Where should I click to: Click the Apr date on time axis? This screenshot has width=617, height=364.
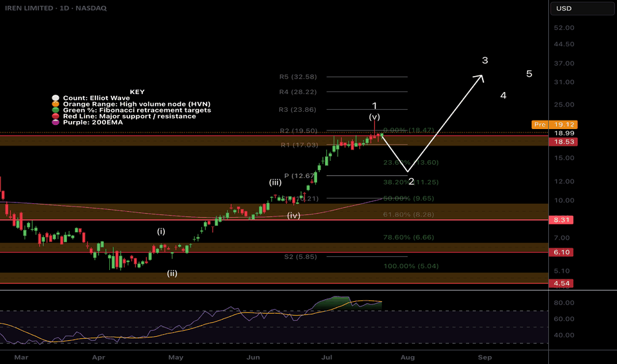point(99,357)
